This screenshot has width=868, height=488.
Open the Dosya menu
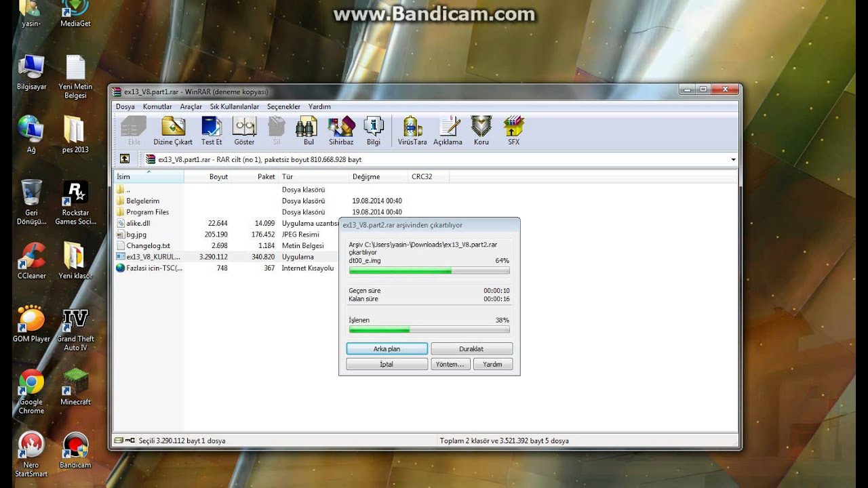pos(125,106)
